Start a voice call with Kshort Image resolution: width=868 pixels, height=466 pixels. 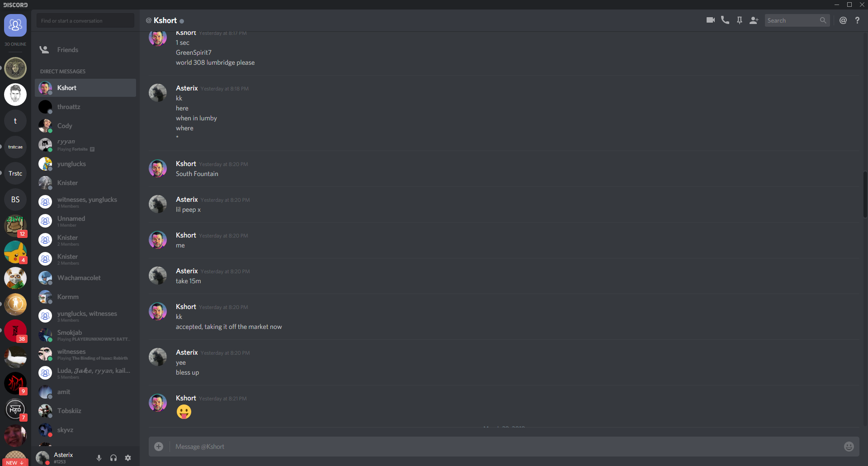[725, 20]
